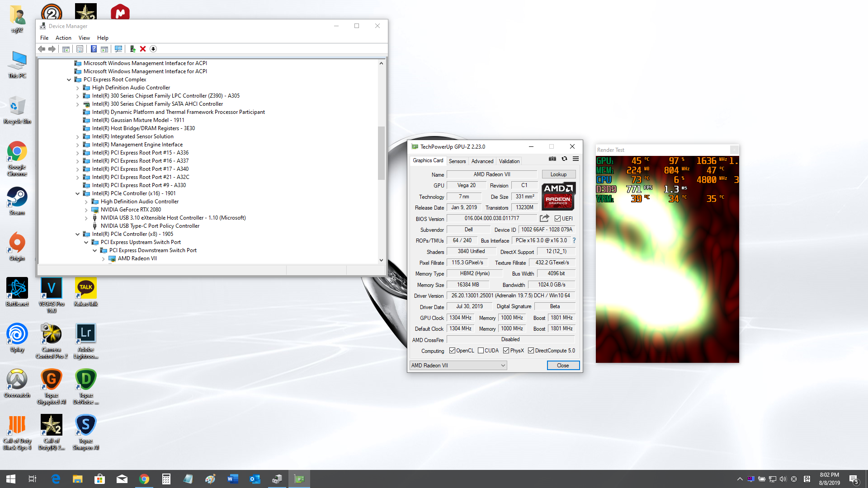Click the show/hide console tree toolbar icon

point(66,49)
